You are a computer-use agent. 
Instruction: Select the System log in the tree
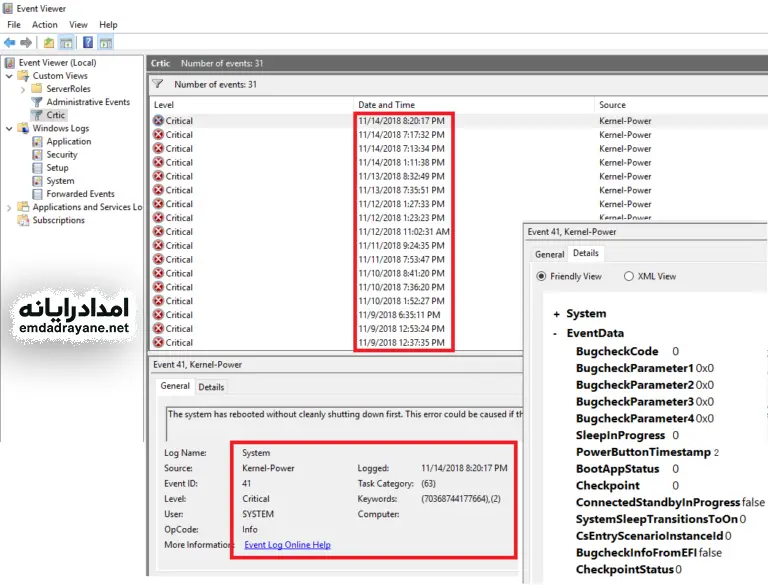coord(60,181)
